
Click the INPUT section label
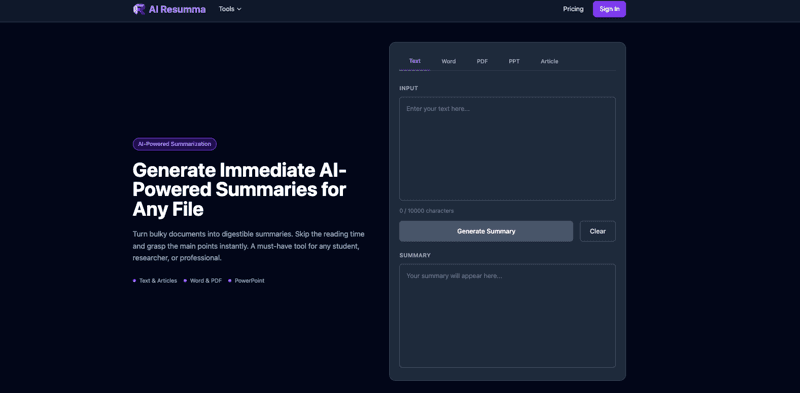(409, 88)
